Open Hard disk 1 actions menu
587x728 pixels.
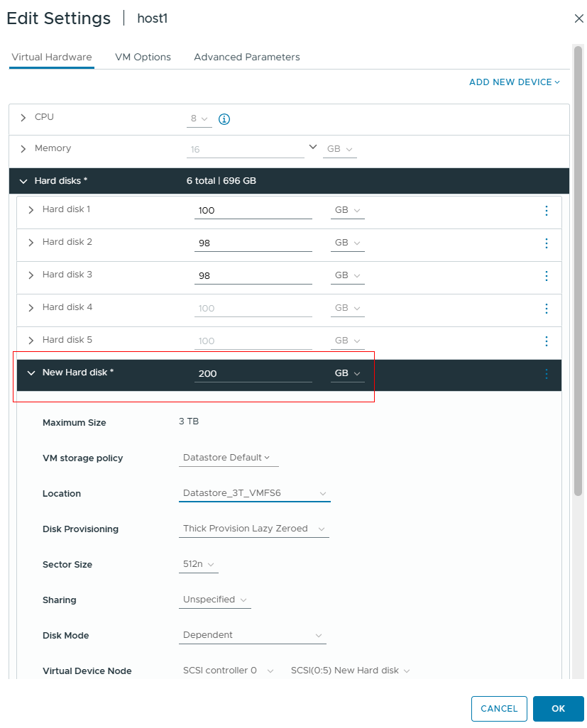click(546, 211)
